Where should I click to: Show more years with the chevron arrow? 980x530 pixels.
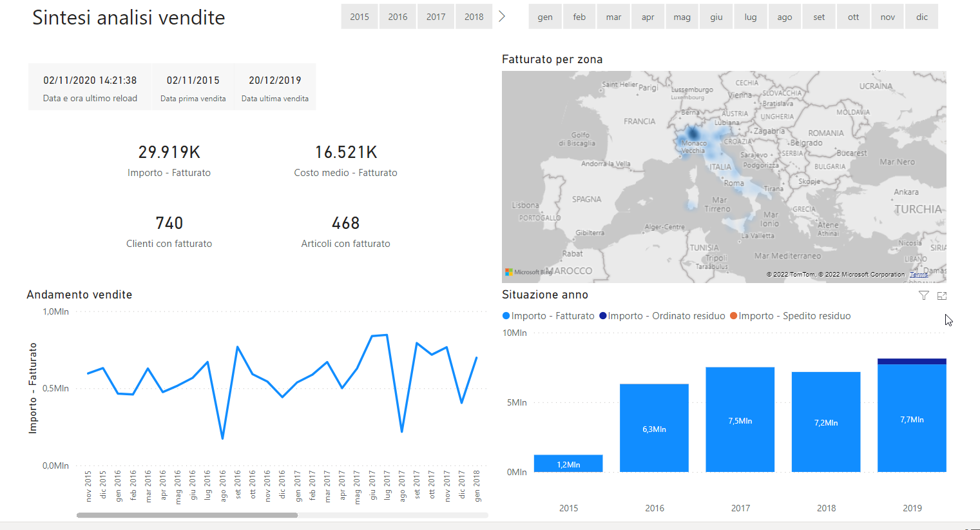tap(502, 17)
